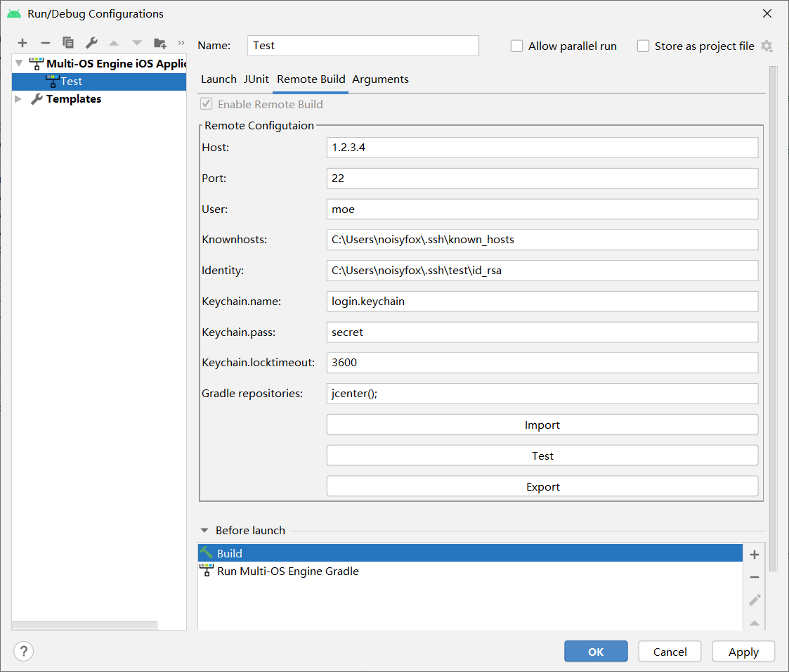Click the Test connection button

[x=542, y=455]
